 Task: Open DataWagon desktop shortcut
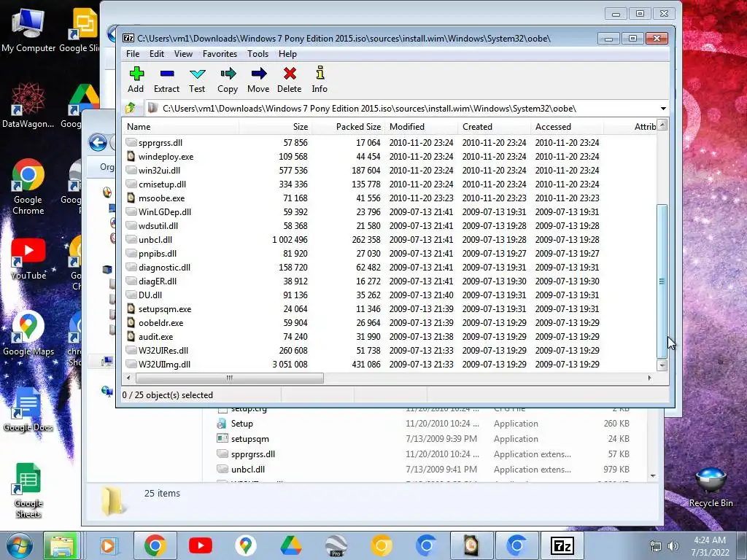click(x=28, y=105)
